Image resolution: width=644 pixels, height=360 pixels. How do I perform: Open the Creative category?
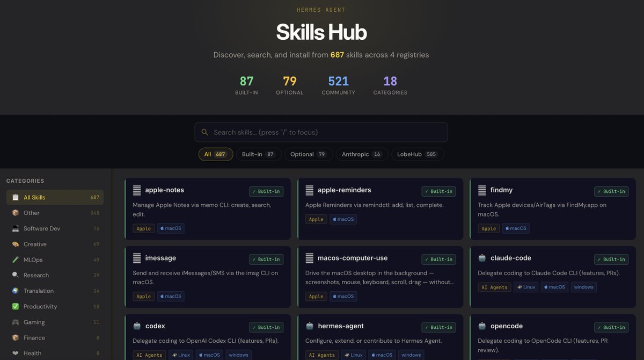55,244
